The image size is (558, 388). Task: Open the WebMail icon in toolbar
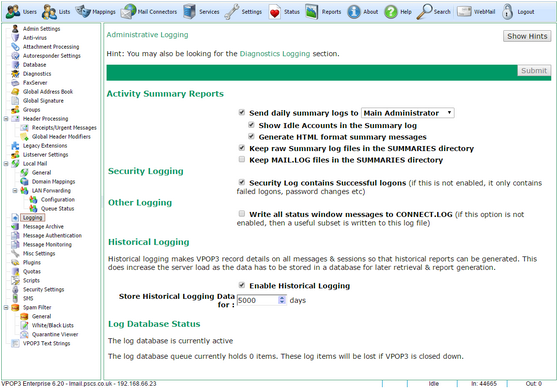click(x=464, y=11)
